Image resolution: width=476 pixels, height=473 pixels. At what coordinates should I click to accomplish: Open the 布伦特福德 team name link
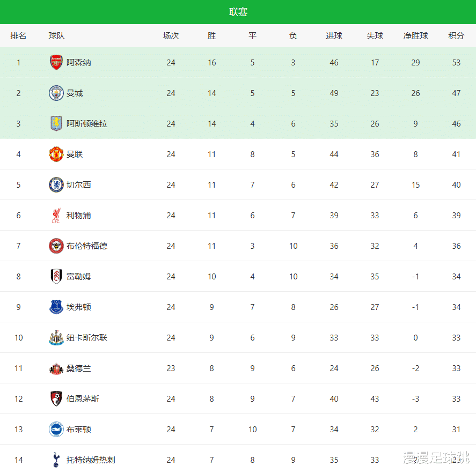(x=87, y=246)
